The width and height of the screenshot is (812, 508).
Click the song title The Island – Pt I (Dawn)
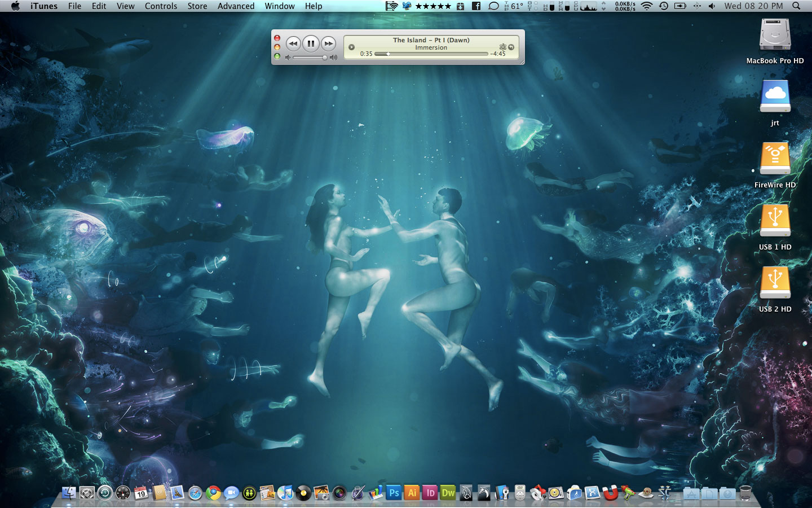[431, 40]
